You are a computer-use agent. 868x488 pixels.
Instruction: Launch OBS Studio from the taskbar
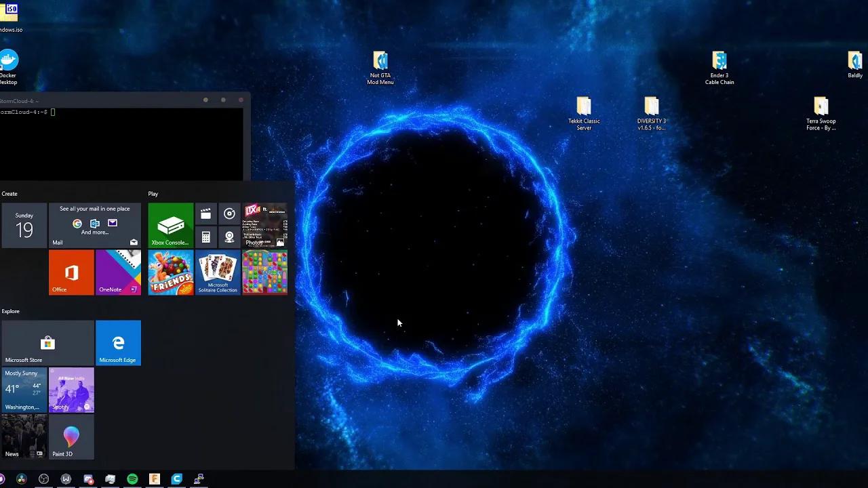click(43, 479)
